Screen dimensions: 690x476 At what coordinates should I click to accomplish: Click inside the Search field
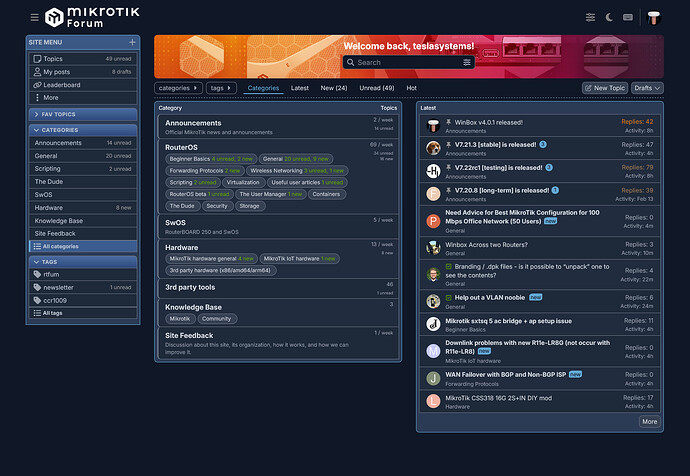(x=408, y=62)
